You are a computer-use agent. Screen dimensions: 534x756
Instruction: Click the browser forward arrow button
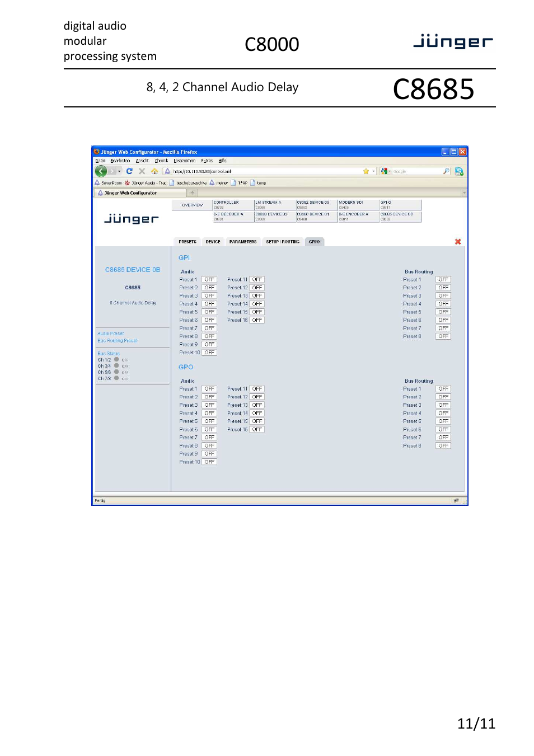pos(113,171)
